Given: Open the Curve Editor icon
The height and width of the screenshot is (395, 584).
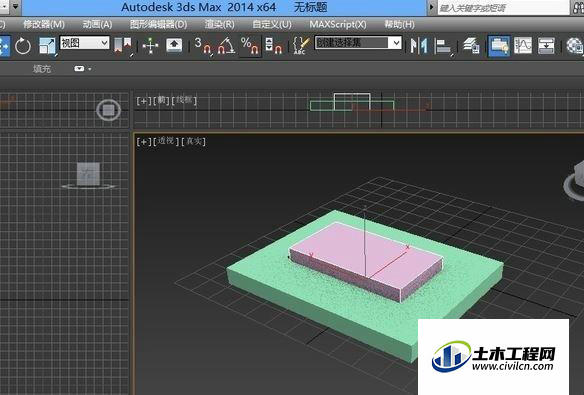Looking at the screenshot, I should pyautogui.click(x=523, y=46).
